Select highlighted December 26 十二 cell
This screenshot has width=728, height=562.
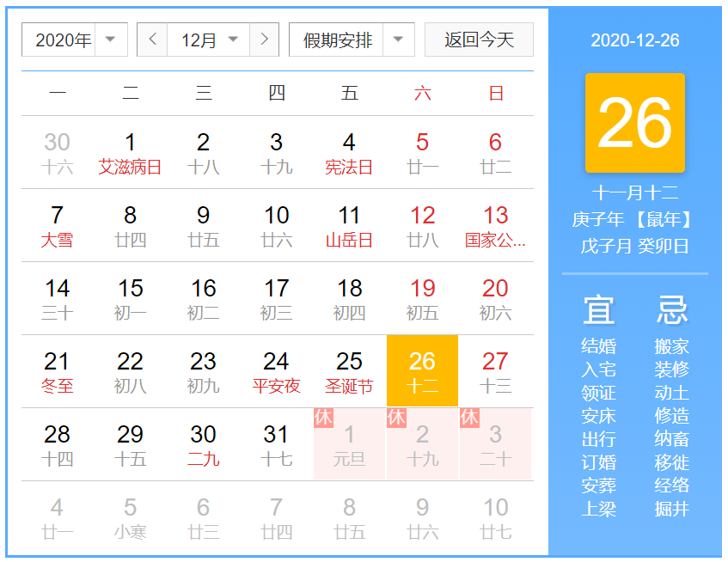point(423,370)
